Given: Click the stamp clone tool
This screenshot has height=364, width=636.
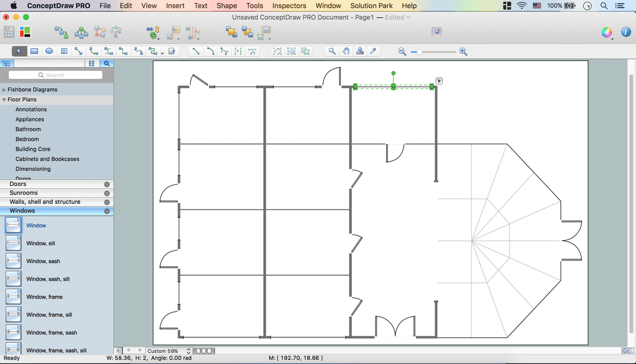Looking at the screenshot, I should (360, 51).
